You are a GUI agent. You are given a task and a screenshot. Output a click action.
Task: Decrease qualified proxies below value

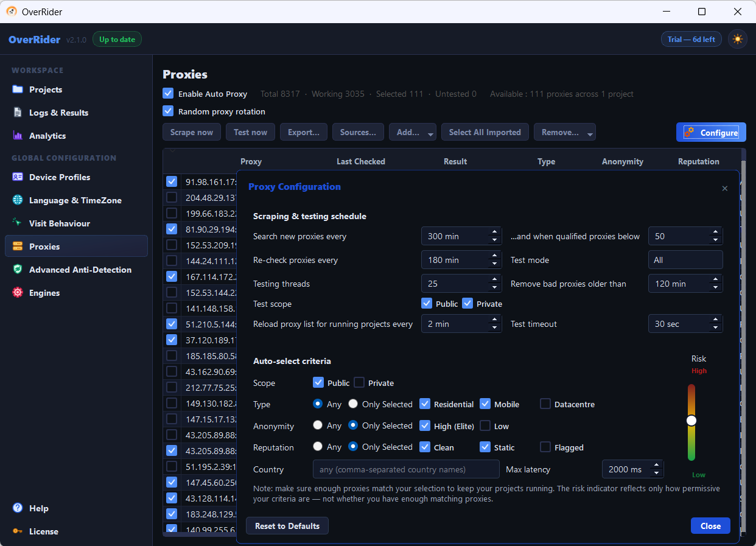pos(716,240)
